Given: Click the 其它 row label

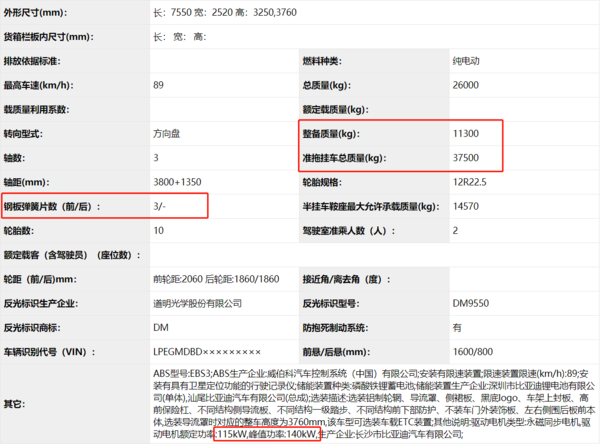Looking at the screenshot, I should [x=14, y=404].
